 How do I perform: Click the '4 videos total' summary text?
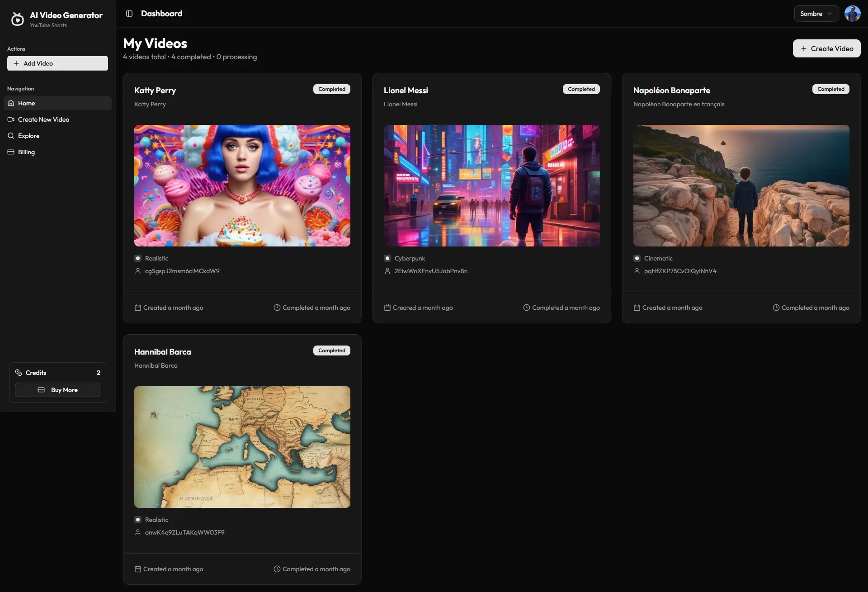click(x=145, y=57)
